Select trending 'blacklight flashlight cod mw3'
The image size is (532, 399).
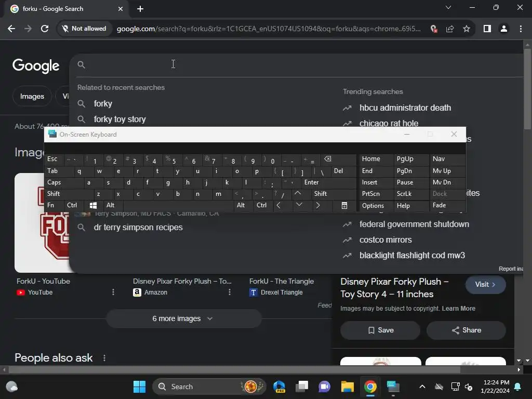pyautogui.click(x=412, y=256)
